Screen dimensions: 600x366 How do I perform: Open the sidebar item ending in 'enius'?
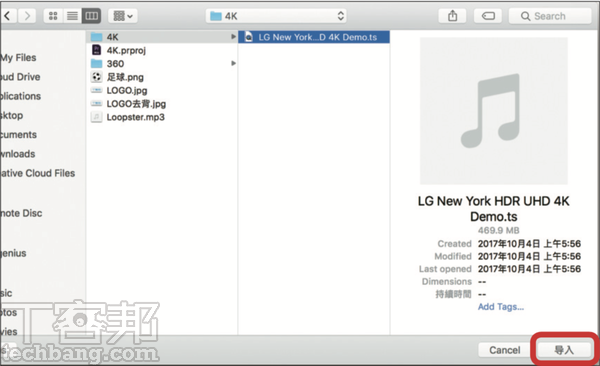(x=13, y=253)
